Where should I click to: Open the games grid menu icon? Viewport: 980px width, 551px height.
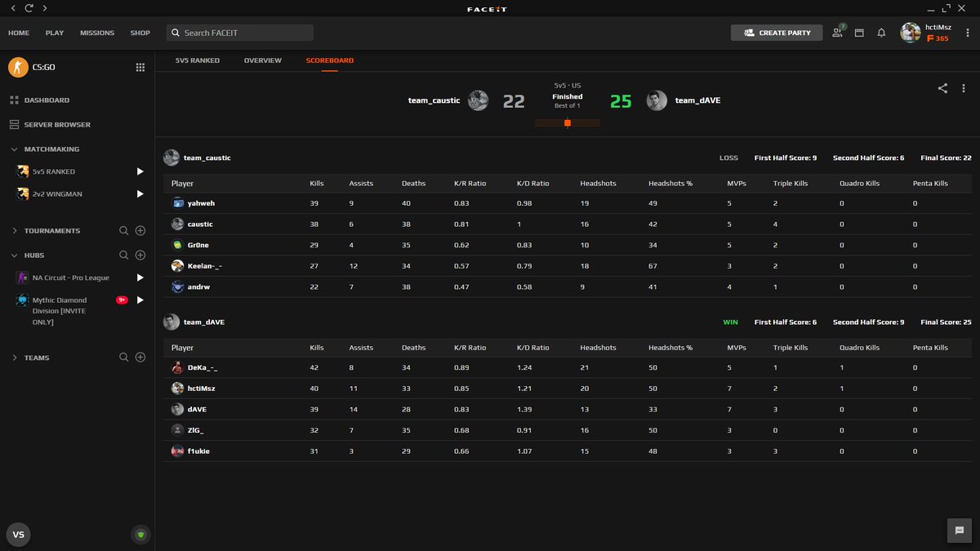pos(140,68)
